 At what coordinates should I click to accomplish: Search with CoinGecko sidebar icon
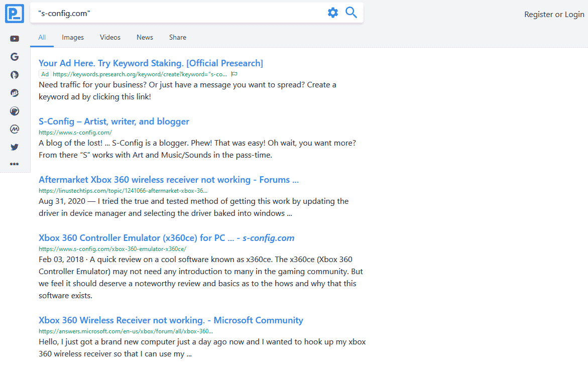[x=15, y=111]
